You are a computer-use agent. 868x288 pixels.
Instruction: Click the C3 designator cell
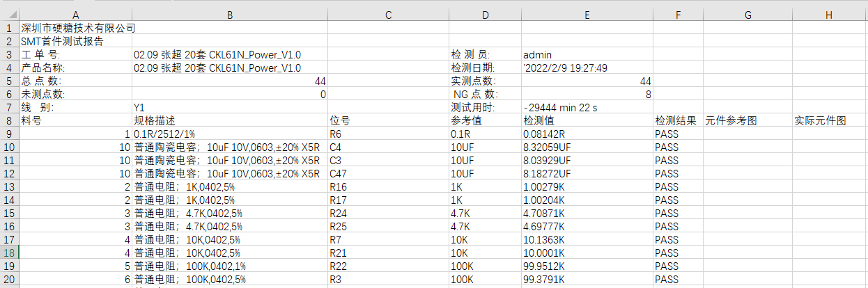[x=388, y=160]
